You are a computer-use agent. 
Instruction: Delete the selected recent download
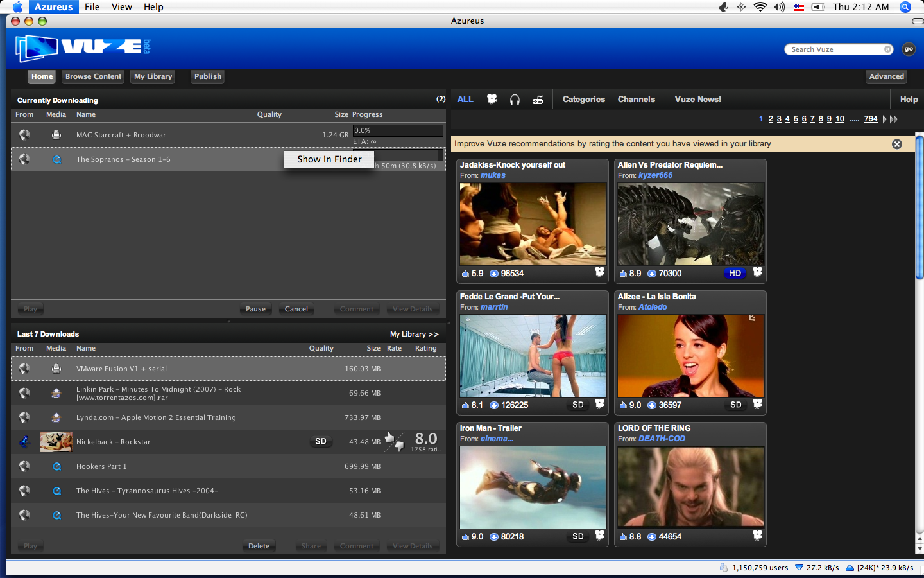click(259, 546)
